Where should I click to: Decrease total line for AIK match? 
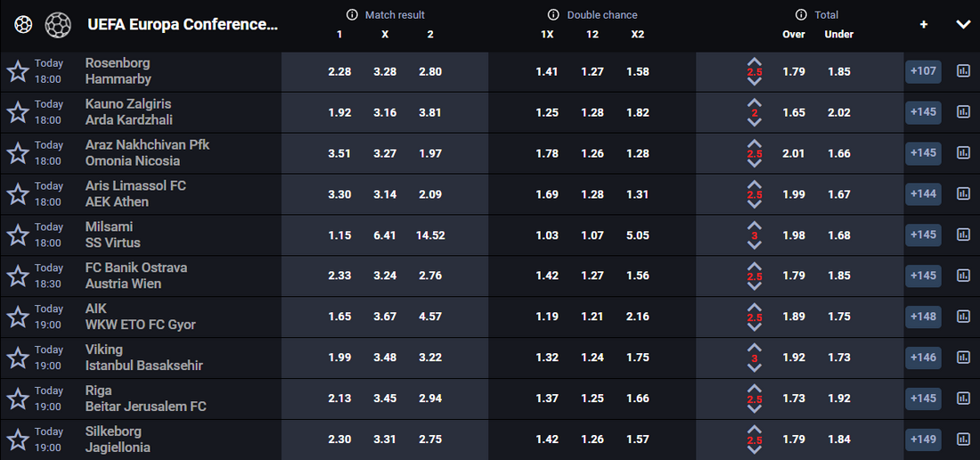click(x=755, y=327)
